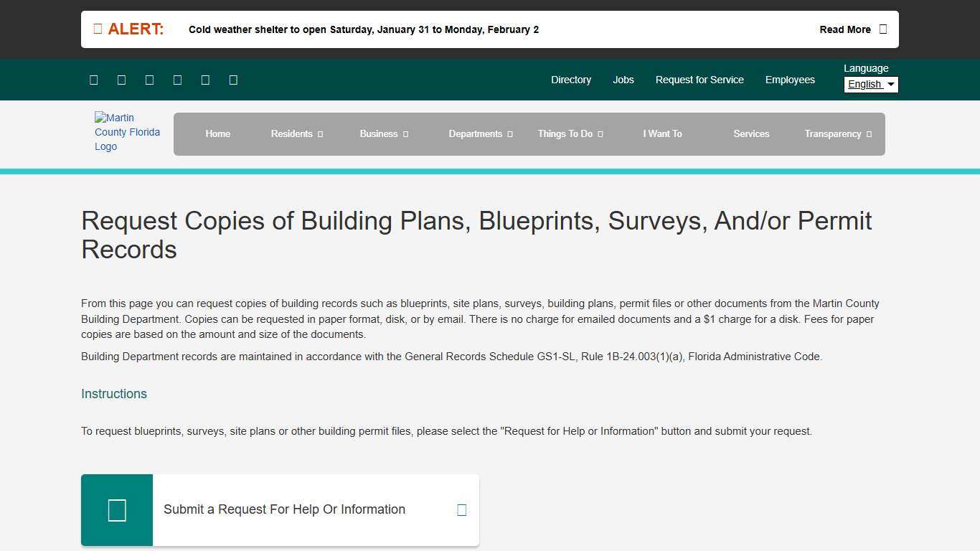The height and width of the screenshot is (551, 980).
Task: Click the first social media icon in header
Action: [93, 80]
